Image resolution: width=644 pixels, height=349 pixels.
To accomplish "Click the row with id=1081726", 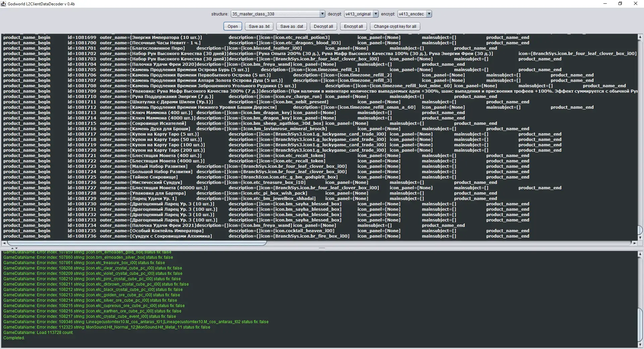I will click(319, 182).
